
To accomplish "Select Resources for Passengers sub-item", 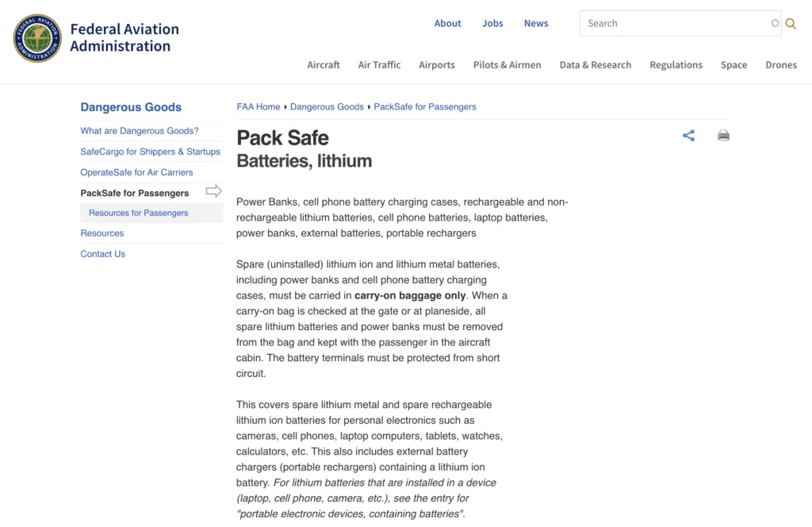I will (138, 213).
